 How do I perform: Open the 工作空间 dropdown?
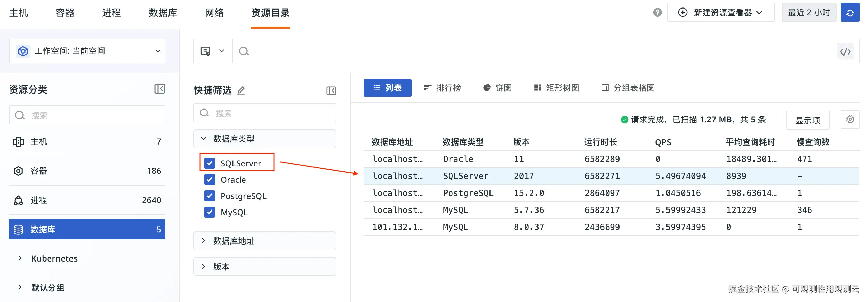87,51
